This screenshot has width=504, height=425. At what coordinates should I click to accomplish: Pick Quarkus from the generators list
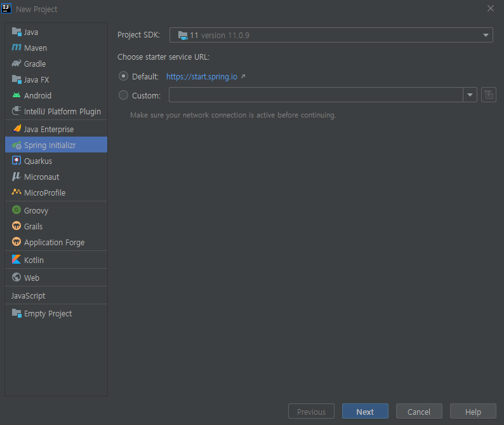[x=56, y=161]
